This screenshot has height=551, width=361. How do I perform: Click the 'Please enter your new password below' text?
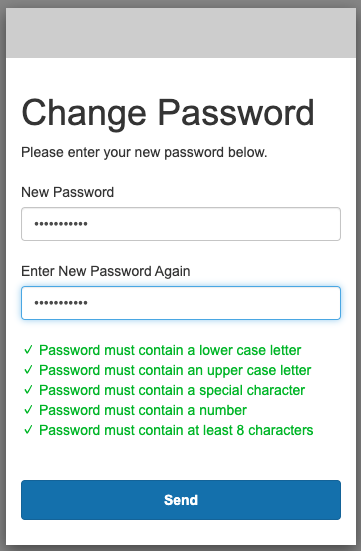(144, 153)
